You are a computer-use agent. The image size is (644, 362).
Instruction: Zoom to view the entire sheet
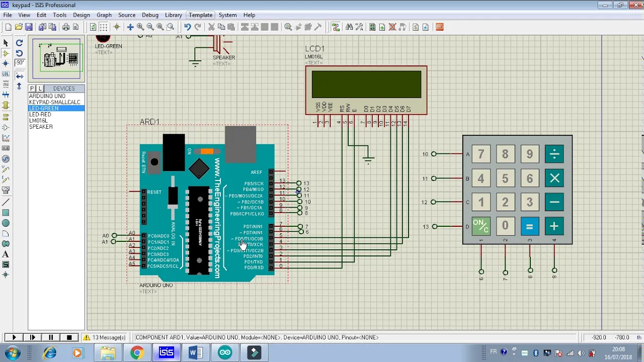[160, 27]
